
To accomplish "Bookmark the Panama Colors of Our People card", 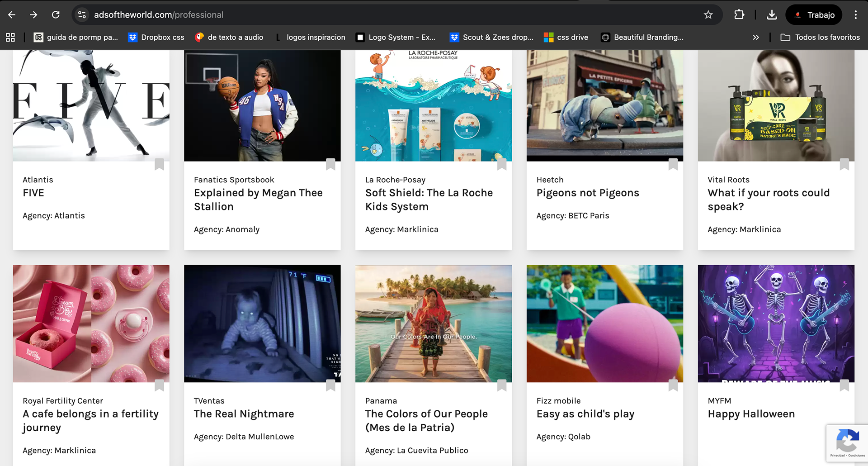I will pos(502,385).
